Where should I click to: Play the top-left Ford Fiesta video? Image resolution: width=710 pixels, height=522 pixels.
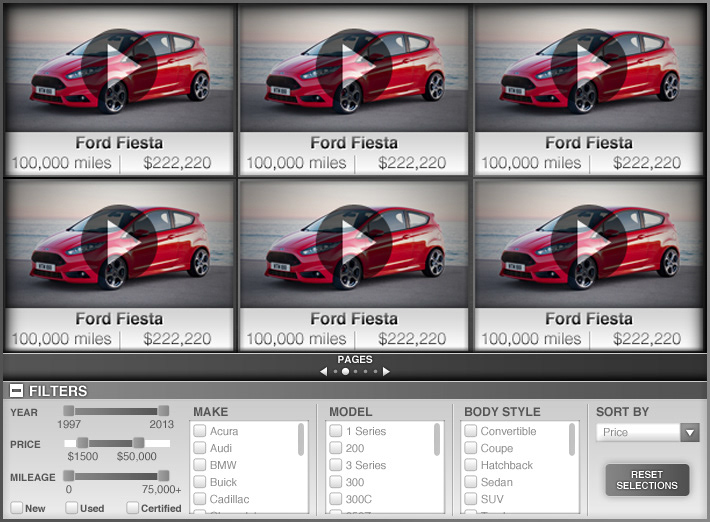point(119,66)
